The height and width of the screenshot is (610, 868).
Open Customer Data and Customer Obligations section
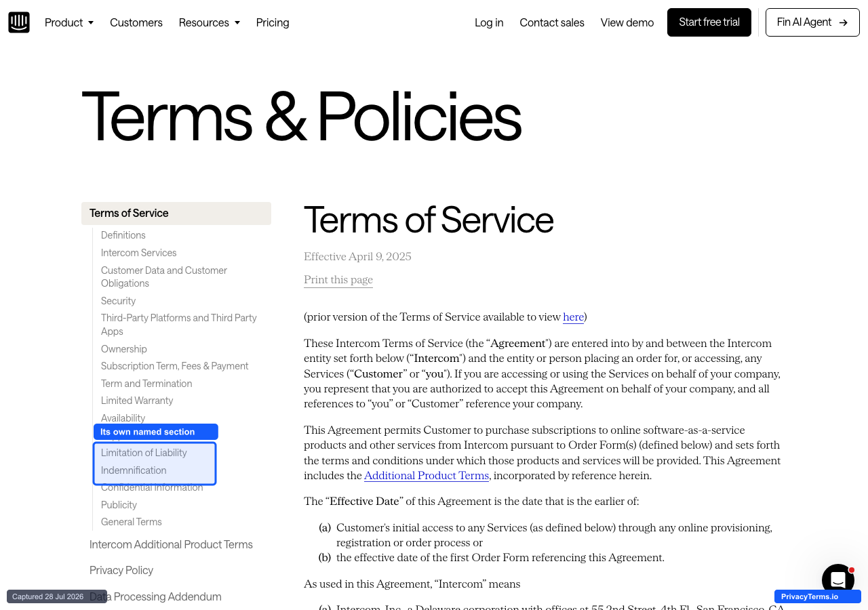[164, 277]
